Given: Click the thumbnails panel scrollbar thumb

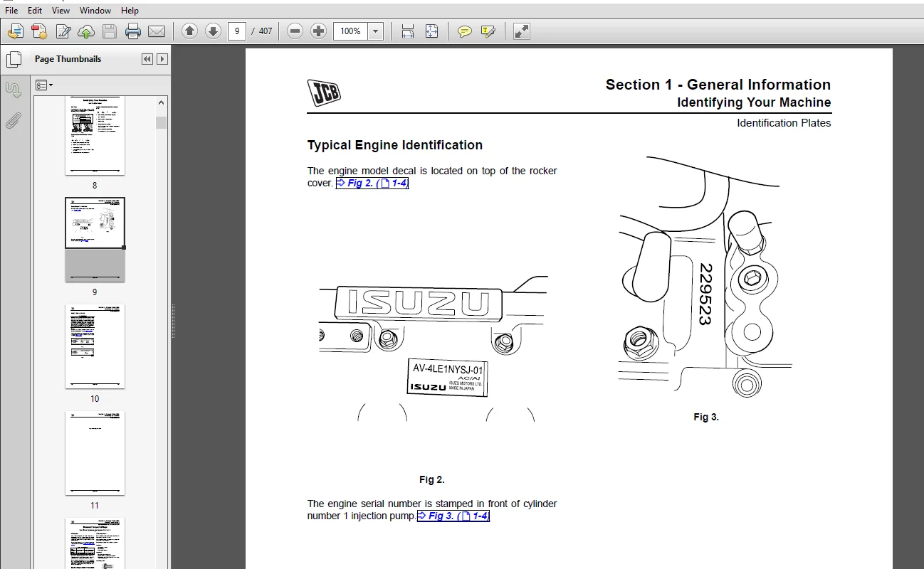Looking at the screenshot, I should tap(162, 122).
